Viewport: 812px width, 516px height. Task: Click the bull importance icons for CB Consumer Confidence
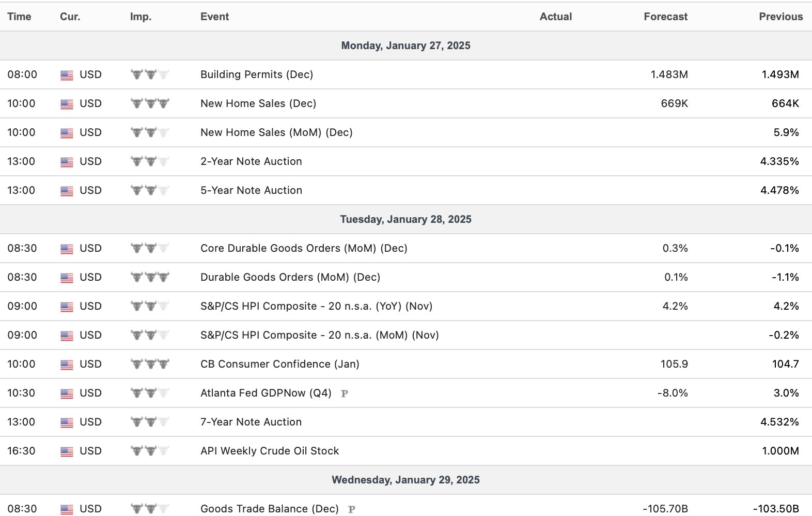tap(150, 364)
